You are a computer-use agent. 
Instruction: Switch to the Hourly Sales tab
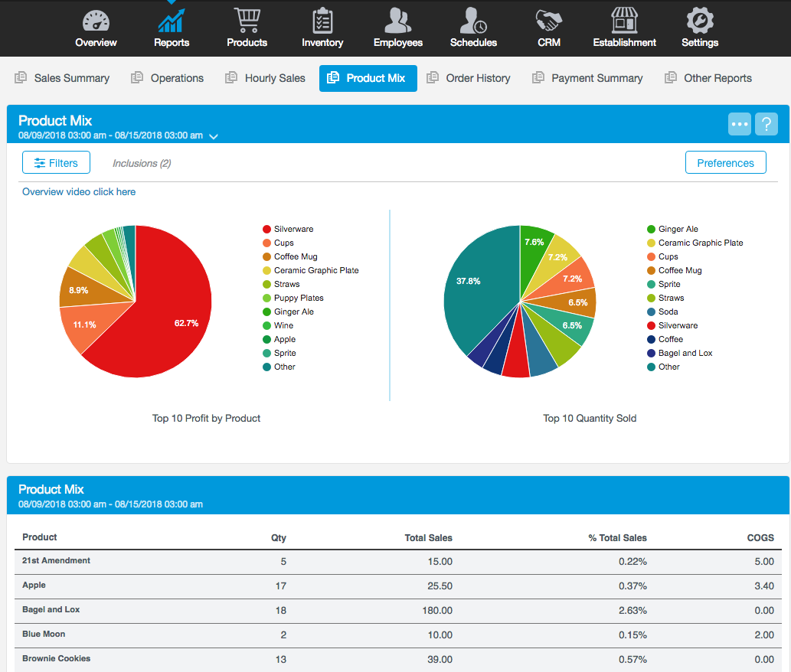[265, 78]
